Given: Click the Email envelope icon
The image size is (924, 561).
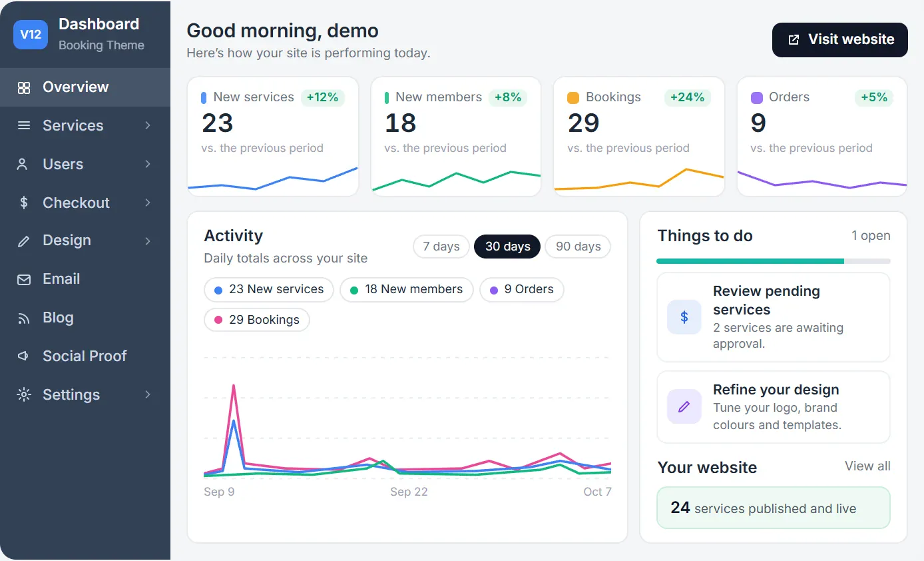Looking at the screenshot, I should coord(24,279).
